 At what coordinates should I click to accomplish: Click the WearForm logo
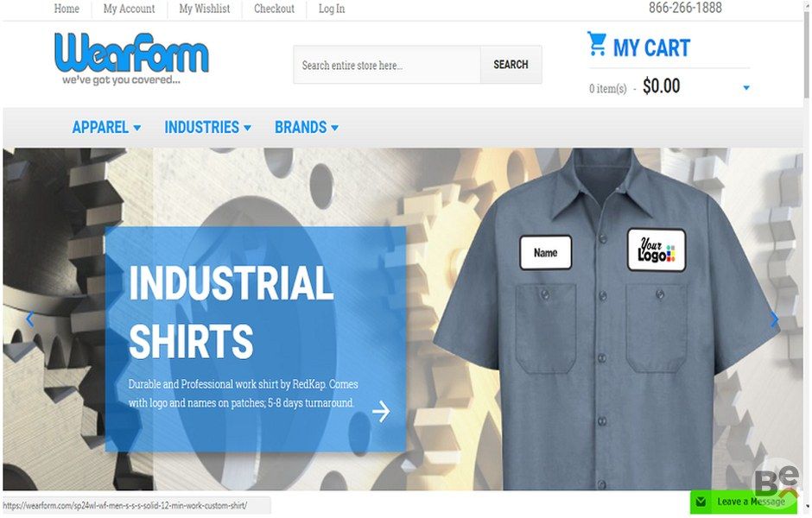pyautogui.click(x=131, y=58)
